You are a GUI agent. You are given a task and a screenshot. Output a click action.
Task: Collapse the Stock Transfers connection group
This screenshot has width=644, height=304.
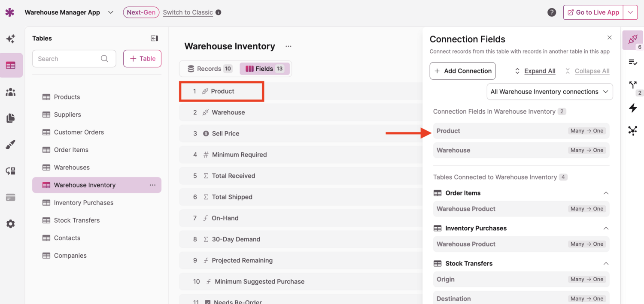tap(606, 263)
